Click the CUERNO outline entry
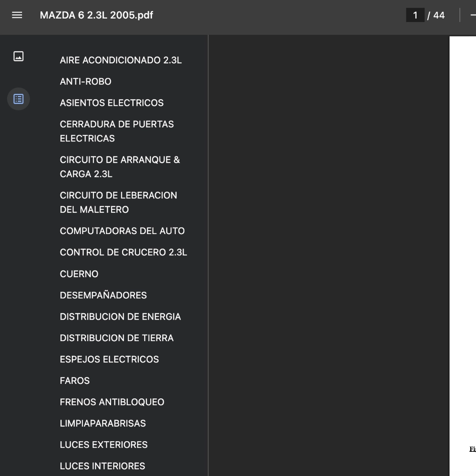 (x=79, y=274)
